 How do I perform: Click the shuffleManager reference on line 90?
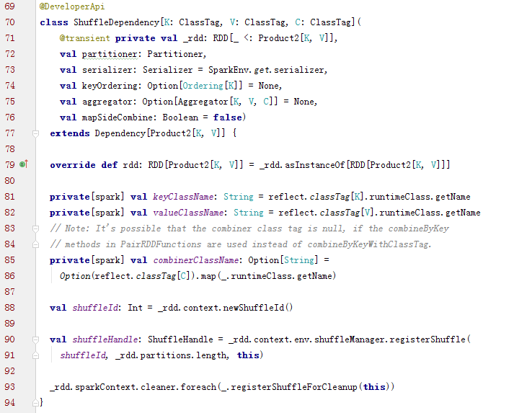(350, 339)
